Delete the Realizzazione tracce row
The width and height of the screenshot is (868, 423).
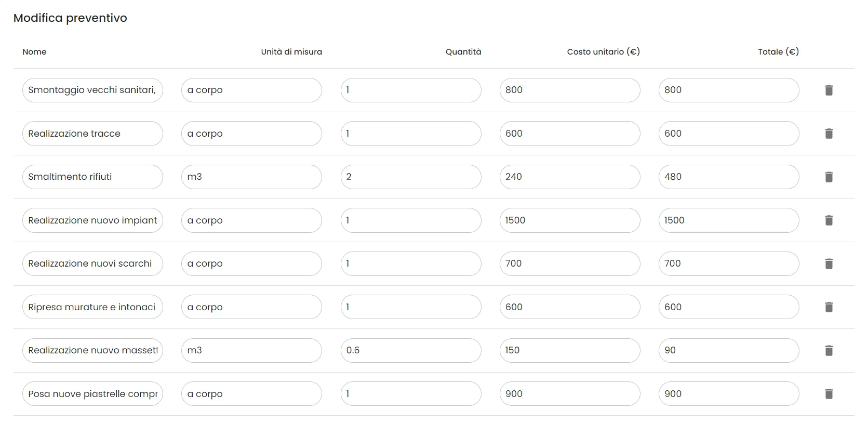tap(829, 134)
